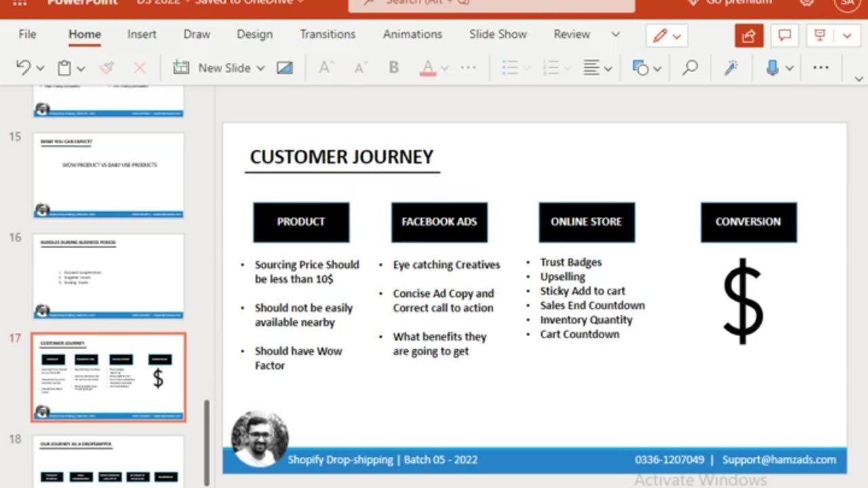The width and height of the screenshot is (868, 488).
Task: Switch to the Slide Show tab
Action: click(498, 34)
